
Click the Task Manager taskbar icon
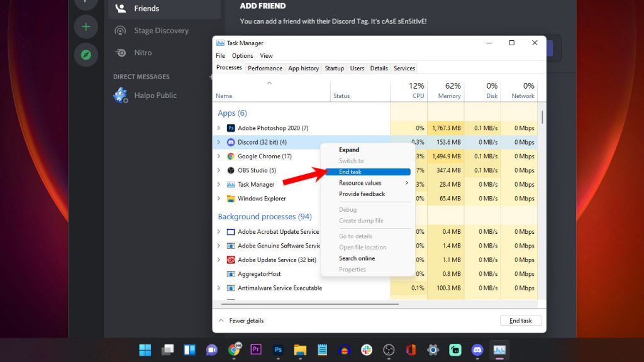point(499,349)
